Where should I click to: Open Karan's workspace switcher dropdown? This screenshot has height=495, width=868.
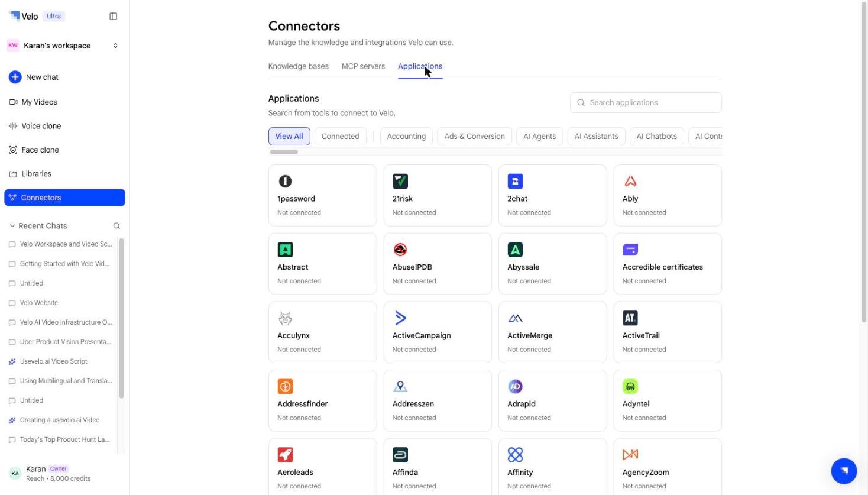(63, 46)
